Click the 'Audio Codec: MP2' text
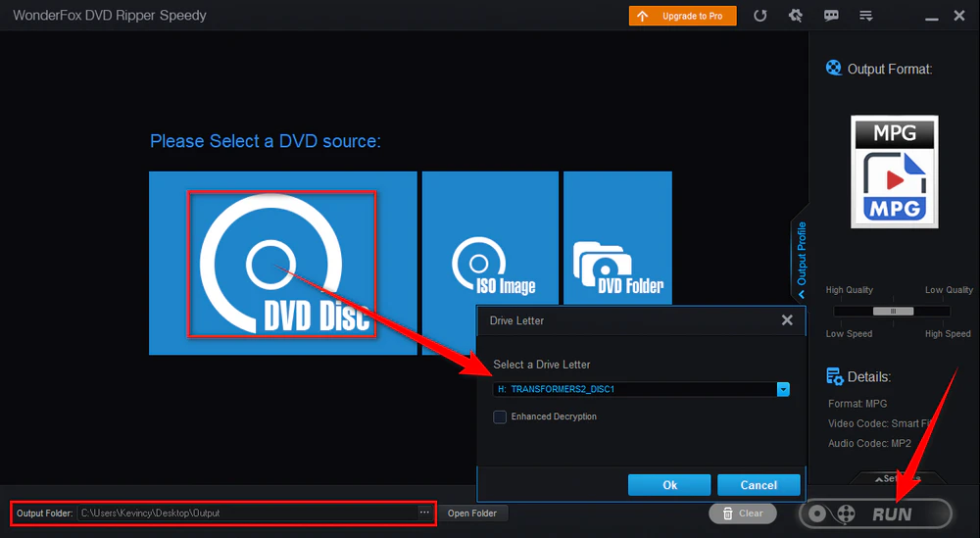The image size is (980, 538). tap(869, 443)
